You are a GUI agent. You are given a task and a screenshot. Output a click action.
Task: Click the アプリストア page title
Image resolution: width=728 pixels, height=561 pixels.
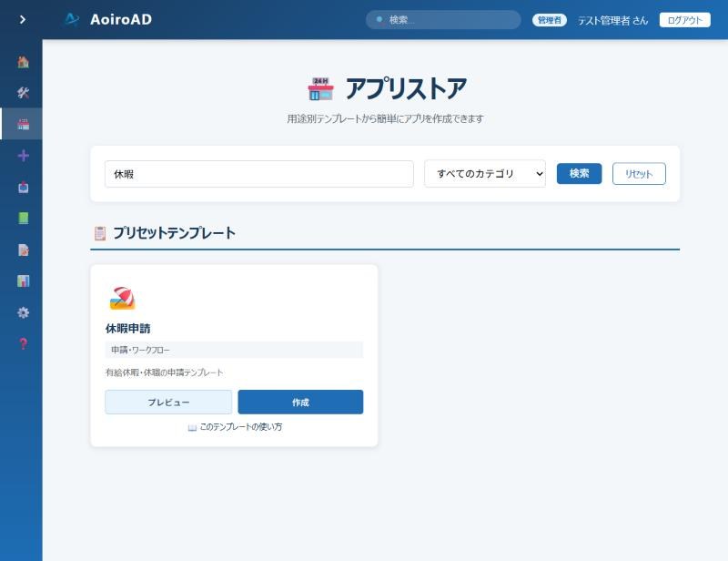[406, 88]
